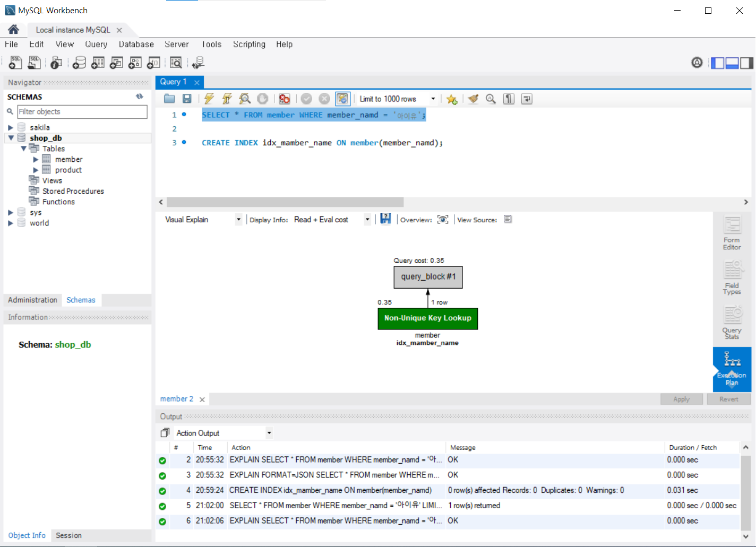This screenshot has width=756, height=547.
Task: Toggle the bottom output panel visibility
Action: pyautogui.click(x=732, y=63)
